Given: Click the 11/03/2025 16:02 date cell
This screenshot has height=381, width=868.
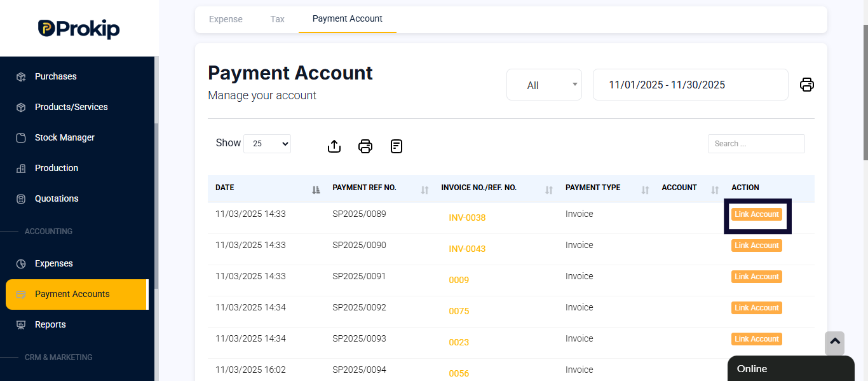Looking at the screenshot, I should click(250, 370).
